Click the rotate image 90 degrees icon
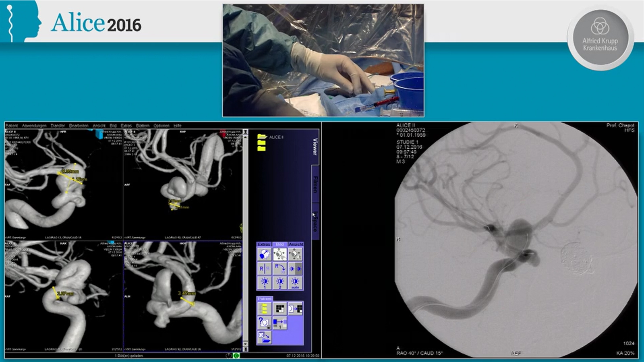This screenshot has height=362, width=644. [x=280, y=269]
